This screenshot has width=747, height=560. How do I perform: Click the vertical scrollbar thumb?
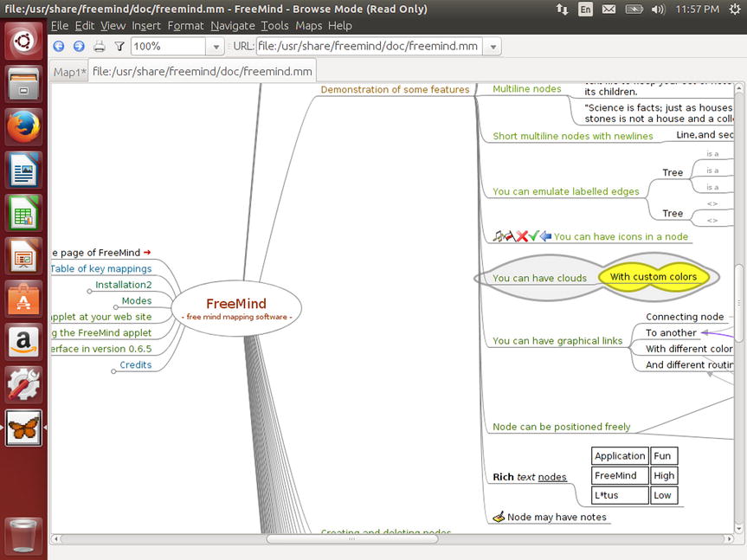(738, 303)
